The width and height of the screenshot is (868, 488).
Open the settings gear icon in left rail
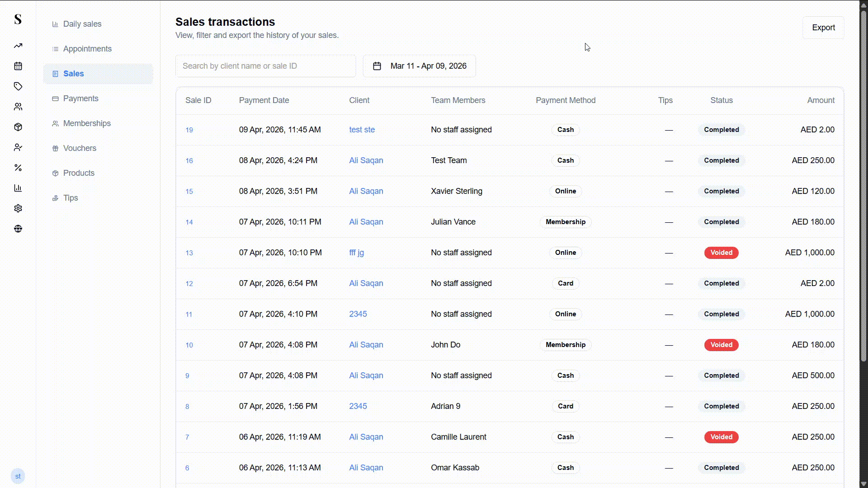point(18,208)
